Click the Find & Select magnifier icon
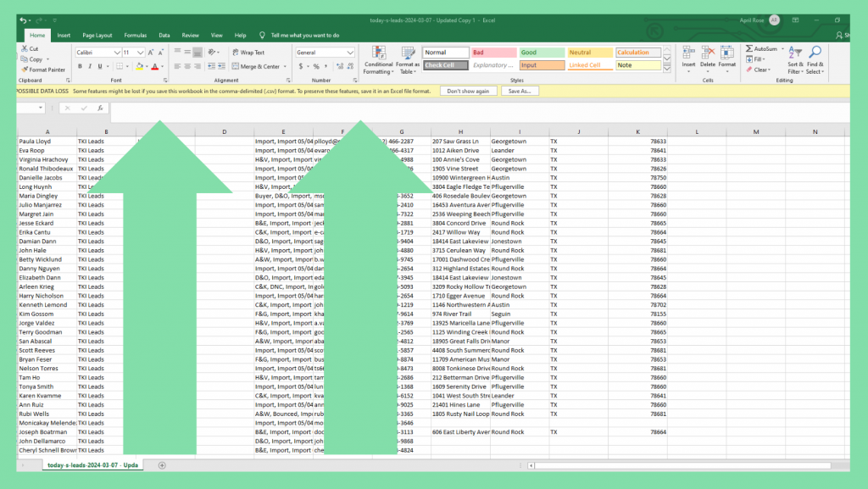 (x=815, y=53)
